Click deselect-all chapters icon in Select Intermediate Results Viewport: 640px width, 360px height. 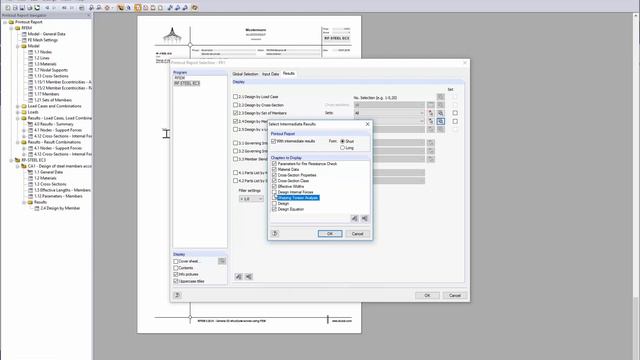click(x=364, y=219)
